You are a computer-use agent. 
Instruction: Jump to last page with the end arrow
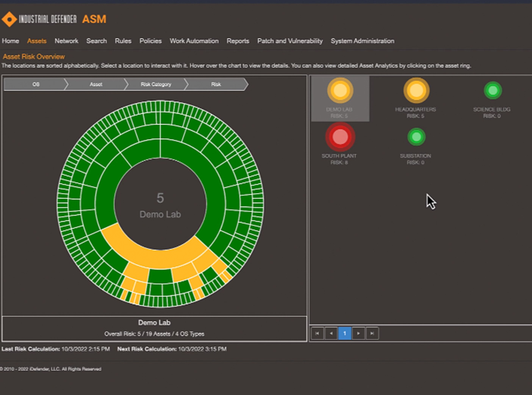pyautogui.click(x=372, y=333)
